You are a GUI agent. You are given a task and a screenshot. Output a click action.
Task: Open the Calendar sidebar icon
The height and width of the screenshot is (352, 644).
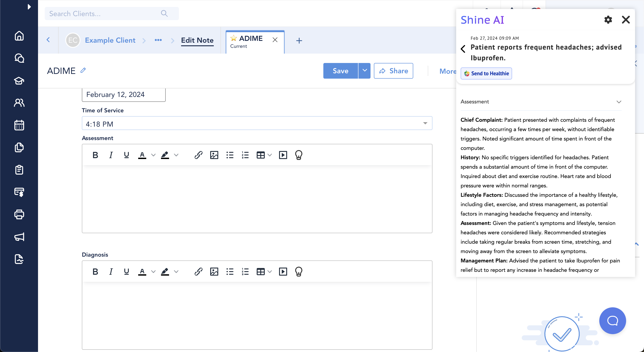click(x=19, y=125)
